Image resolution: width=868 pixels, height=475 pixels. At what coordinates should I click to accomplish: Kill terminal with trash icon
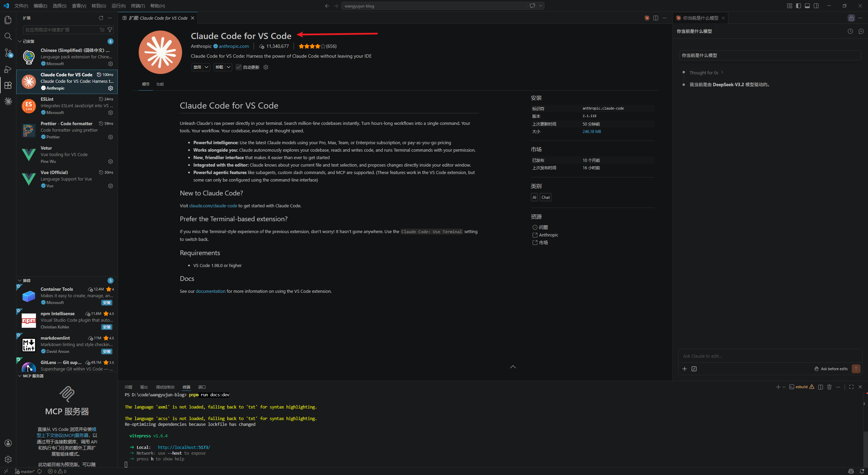click(829, 387)
